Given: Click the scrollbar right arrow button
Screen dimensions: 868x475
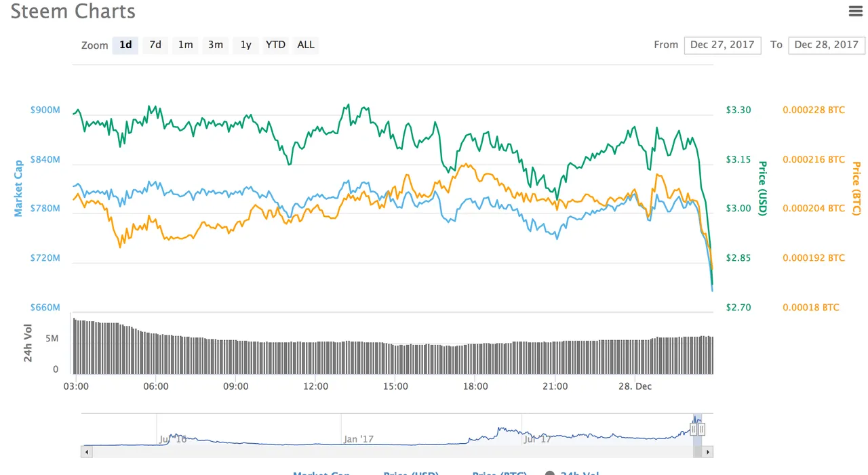Looking at the screenshot, I should click(708, 451).
